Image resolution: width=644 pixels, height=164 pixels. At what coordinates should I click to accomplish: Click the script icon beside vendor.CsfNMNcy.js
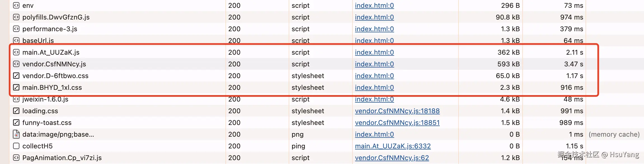16,64
